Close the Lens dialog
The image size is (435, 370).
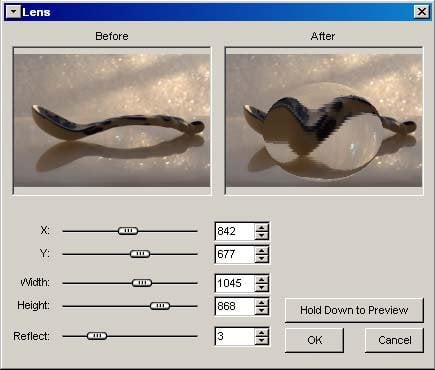click(422, 12)
